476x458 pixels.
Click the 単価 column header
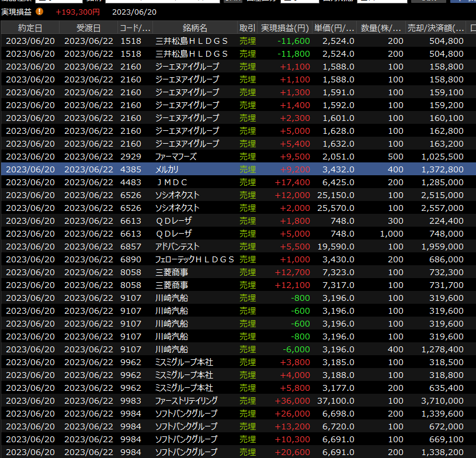click(x=335, y=28)
